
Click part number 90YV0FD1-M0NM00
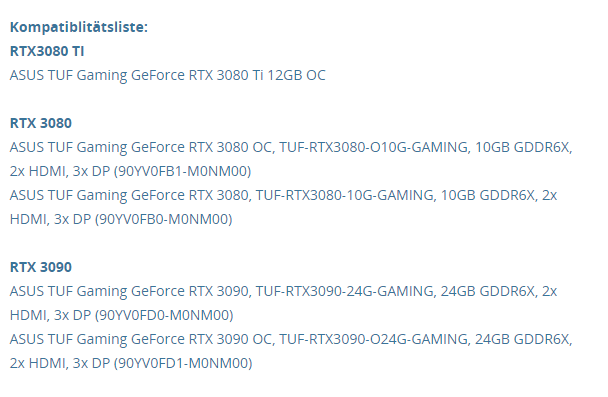point(185,363)
